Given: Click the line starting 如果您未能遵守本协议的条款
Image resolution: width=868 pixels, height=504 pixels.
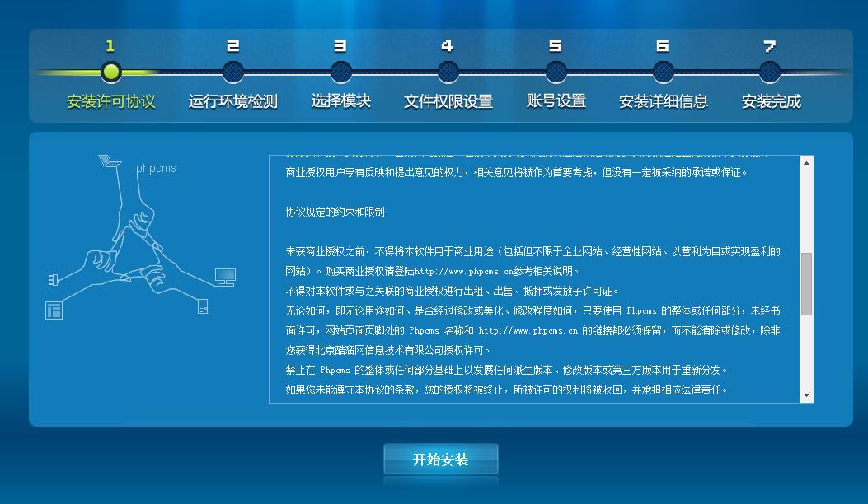Looking at the screenshot, I should click(506, 390).
